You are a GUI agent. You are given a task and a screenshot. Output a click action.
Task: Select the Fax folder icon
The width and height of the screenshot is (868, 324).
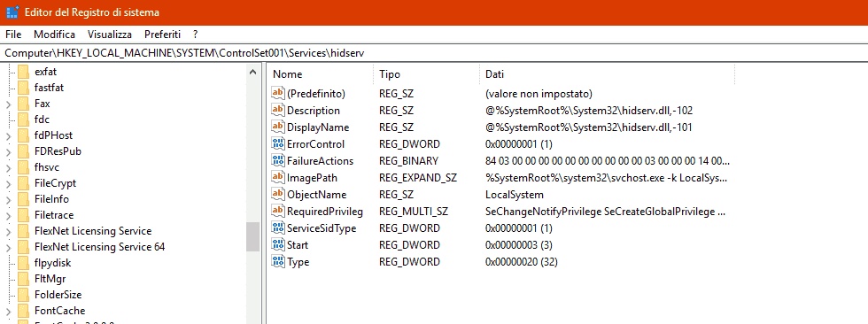(x=23, y=104)
